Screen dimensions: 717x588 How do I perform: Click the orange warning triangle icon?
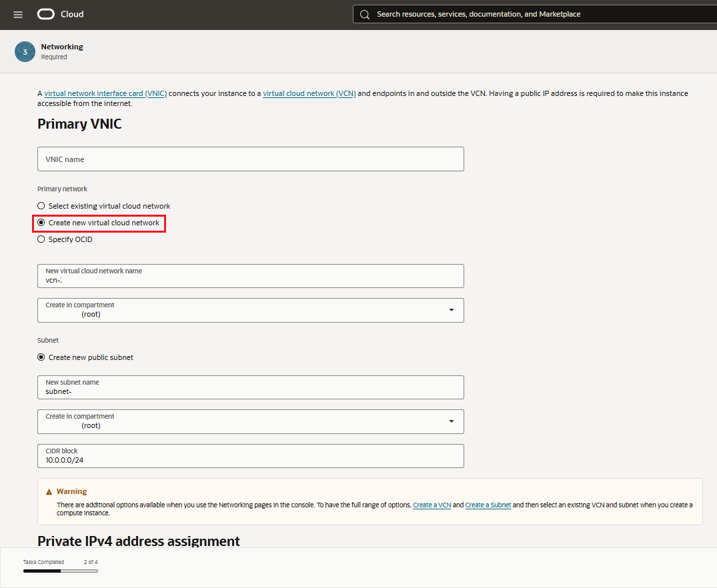49,492
